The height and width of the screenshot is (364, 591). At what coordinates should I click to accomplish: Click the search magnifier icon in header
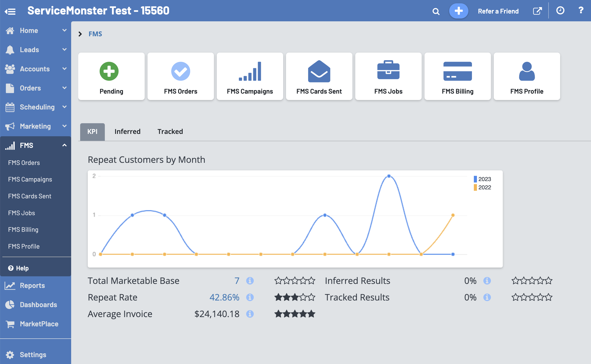436,11
